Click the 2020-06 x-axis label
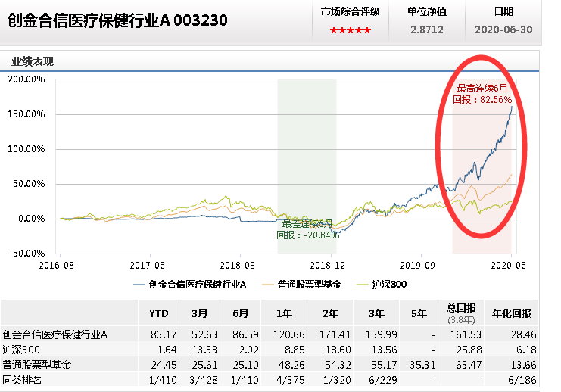 [x=509, y=266]
